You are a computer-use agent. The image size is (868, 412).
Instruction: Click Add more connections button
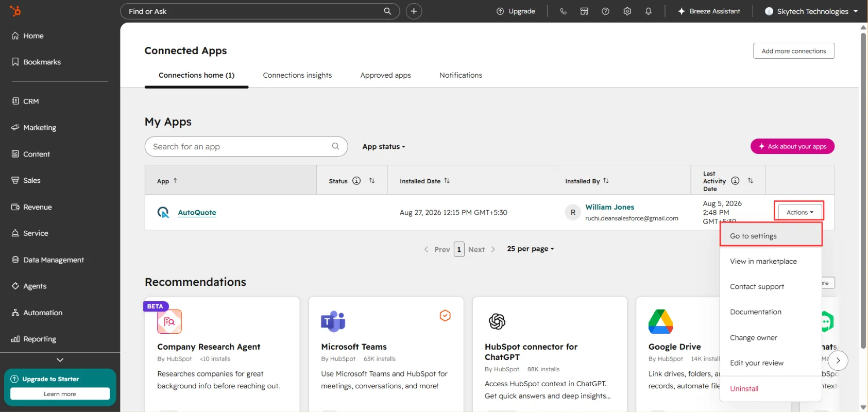coord(793,51)
